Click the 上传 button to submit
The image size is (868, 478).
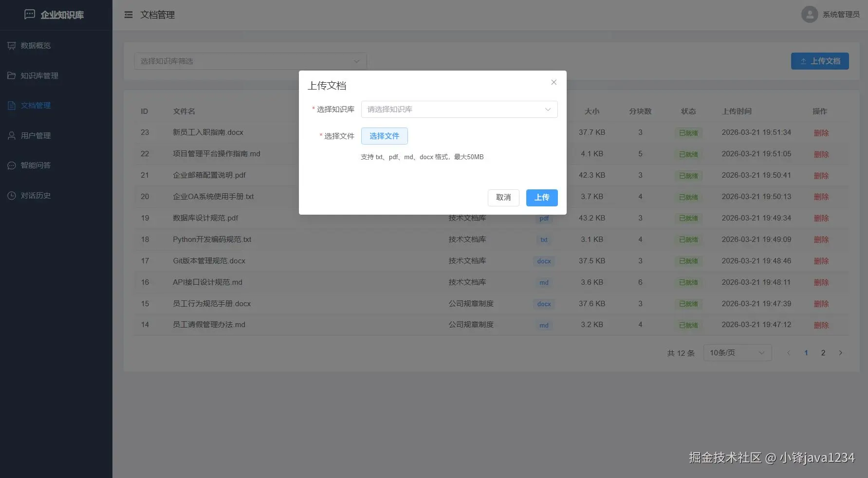tap(541, 198)
